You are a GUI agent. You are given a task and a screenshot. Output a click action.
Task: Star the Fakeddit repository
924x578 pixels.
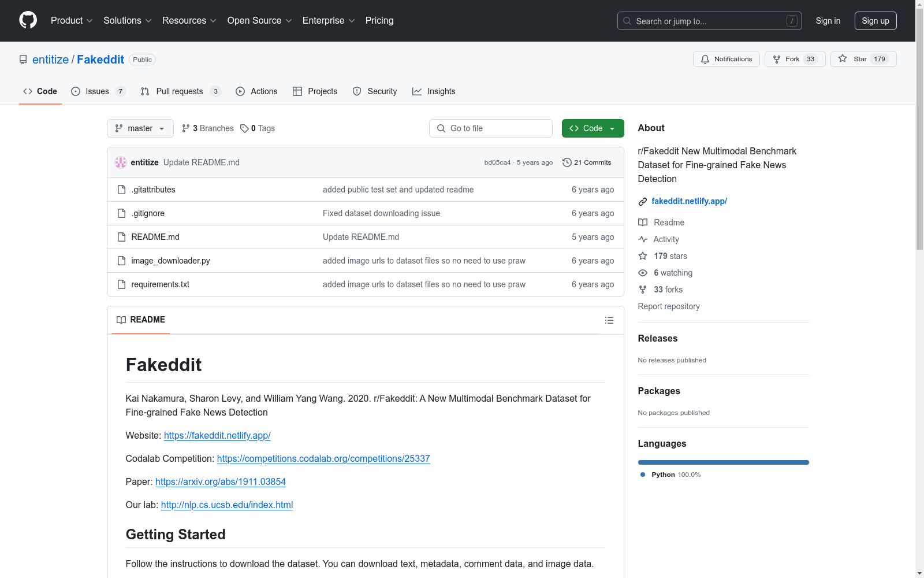tap(863, 59)
